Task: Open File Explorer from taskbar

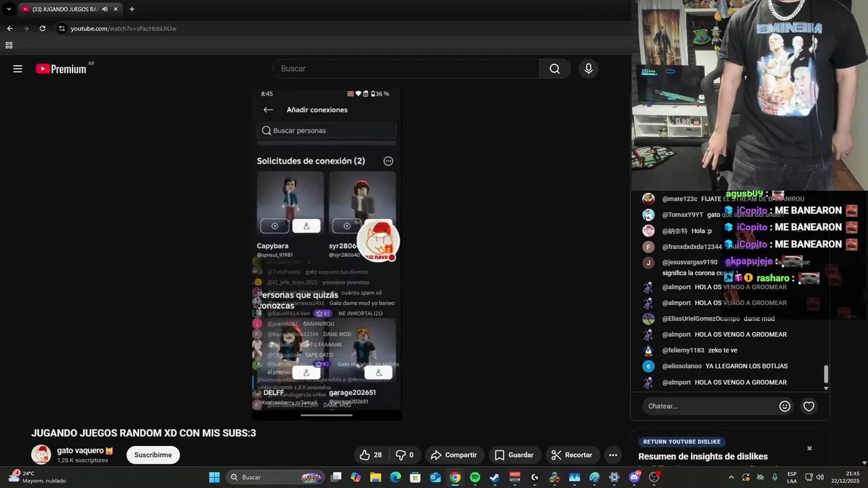Action: [x=376, y=477]
